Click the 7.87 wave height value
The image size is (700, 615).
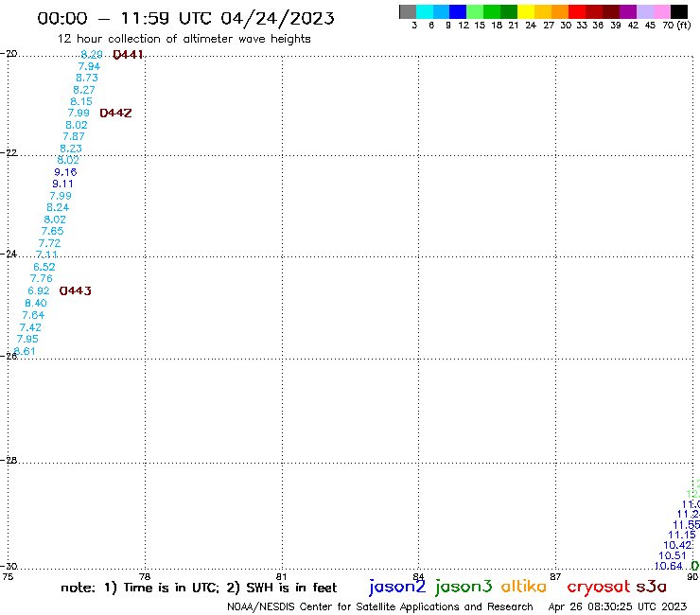(x=74, y=136)
